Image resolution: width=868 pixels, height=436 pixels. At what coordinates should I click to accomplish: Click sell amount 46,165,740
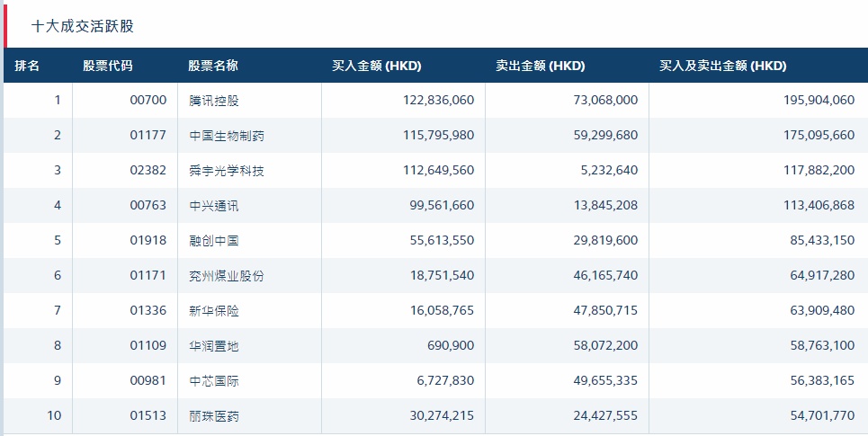605,275
